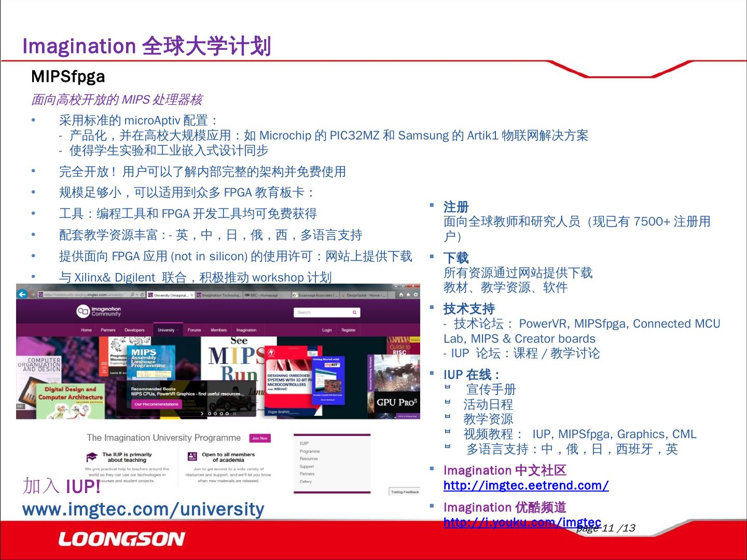Click the 宣传手册 sub-item

[x=491, y=389]
